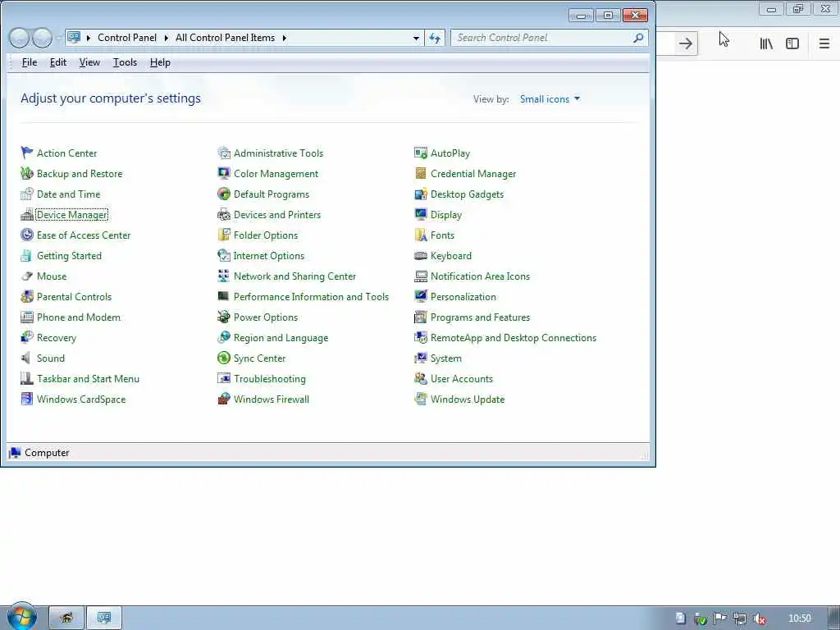Open Internet Options
Image resolution: width=840 pixels, height=630 pixels.
(269, 256)
